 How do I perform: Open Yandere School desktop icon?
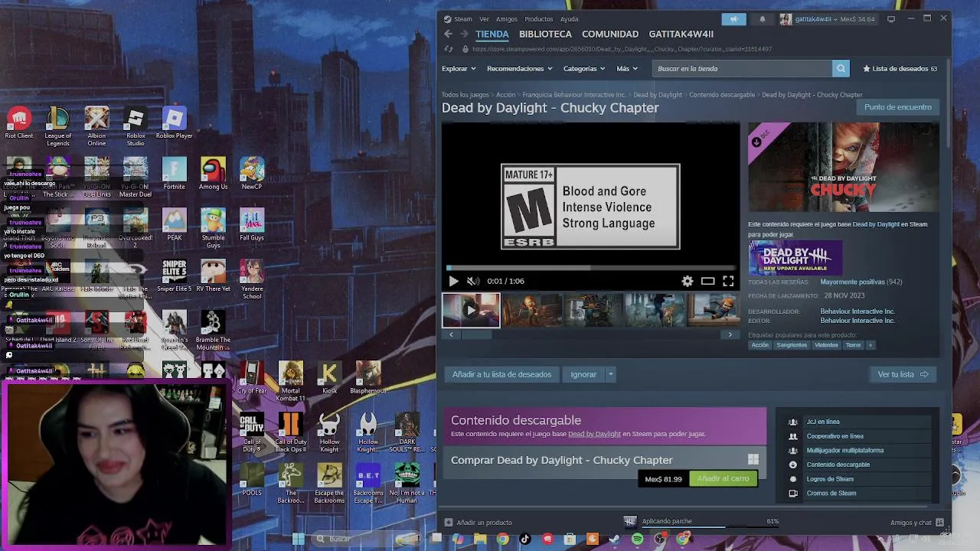tap(252, 280)
